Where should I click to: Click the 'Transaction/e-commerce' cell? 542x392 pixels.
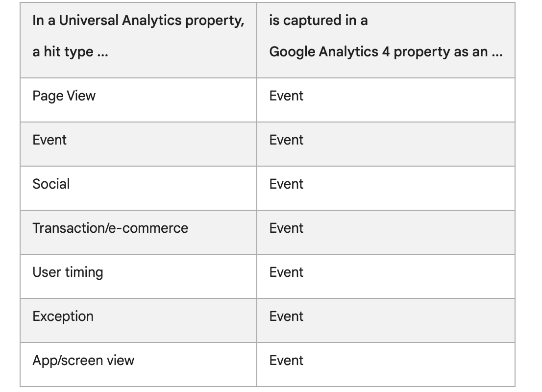pyautogui.click(x=110, y=228)
